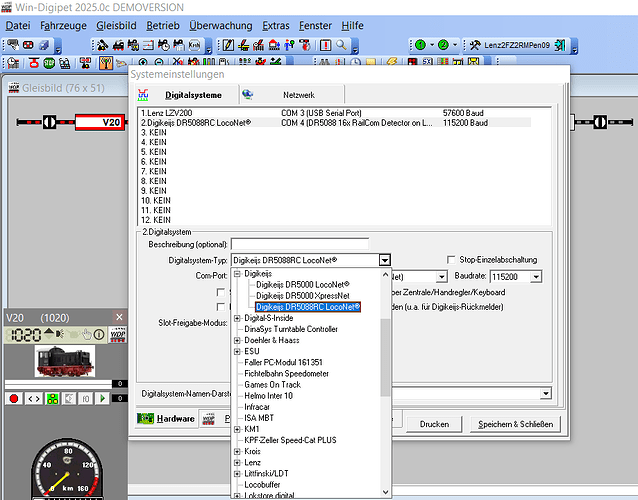Click the pencil edit icon in toolbar
The image size is (638, 500).
coord(228,45)
